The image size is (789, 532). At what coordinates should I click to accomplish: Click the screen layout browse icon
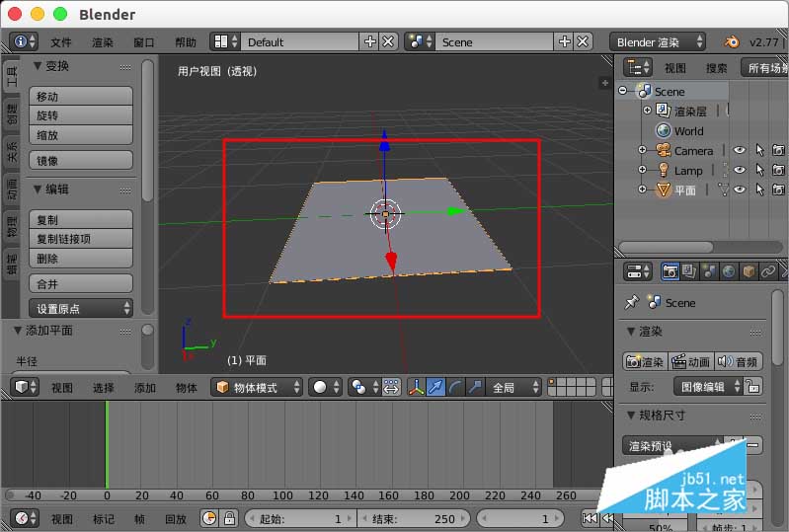pyautogui.click(x=225, y=41)
